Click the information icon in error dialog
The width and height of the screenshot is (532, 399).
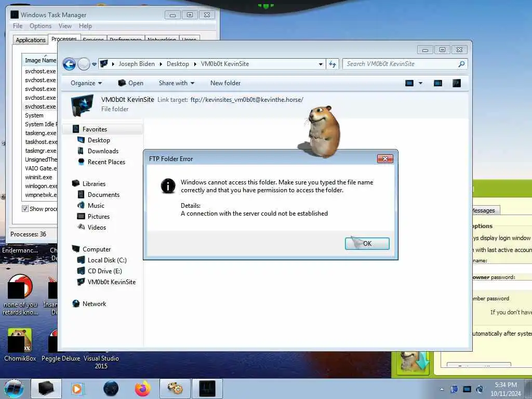168,185
